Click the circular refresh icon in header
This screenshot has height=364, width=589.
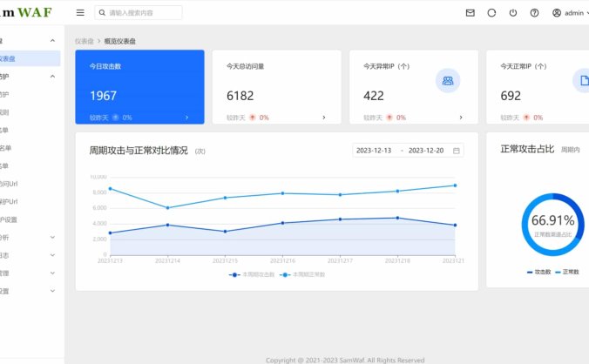pyautogui.click(x=491, y=13)
